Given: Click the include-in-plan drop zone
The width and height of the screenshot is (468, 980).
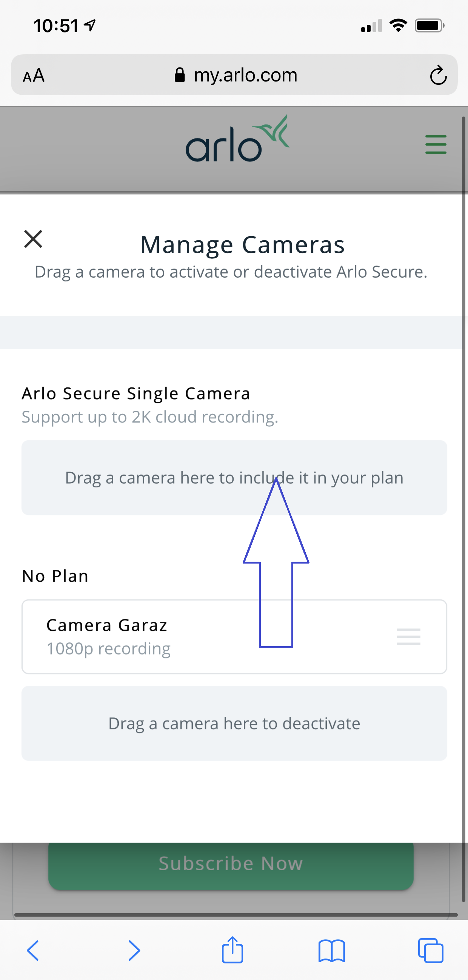Looking at the screenshot, I should (x=152, y=478).
